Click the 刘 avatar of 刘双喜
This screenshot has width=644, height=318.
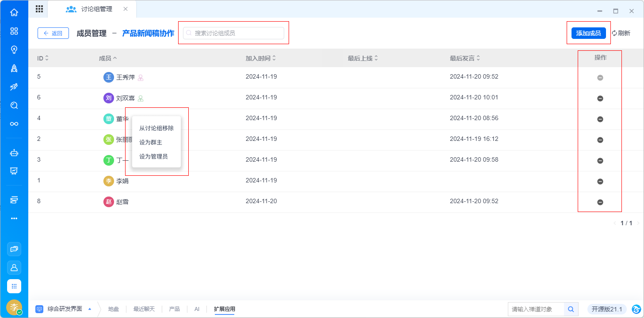pos(109,98)
